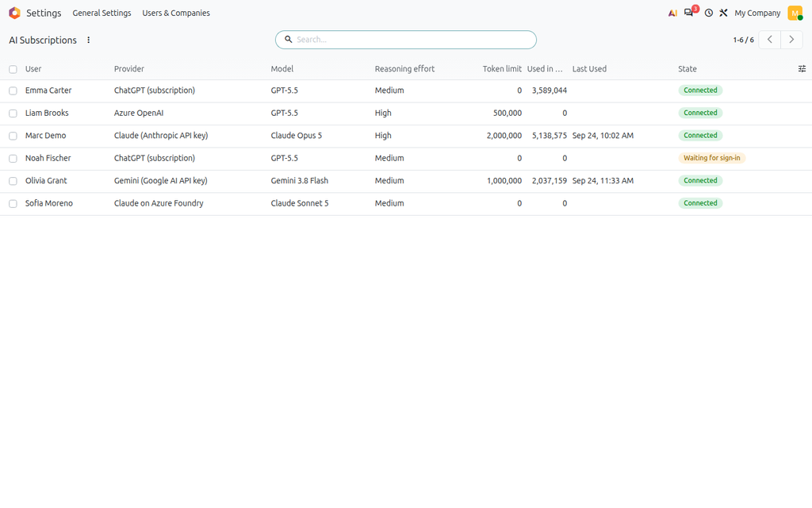This screenshot has height=508, width=812.
Task: Click the 1-6 / 6 pager counter
Action: pos(743,40)
